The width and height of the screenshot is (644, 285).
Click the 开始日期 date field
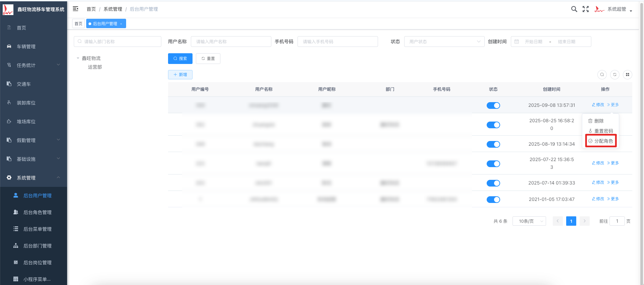tap(534, 42)
